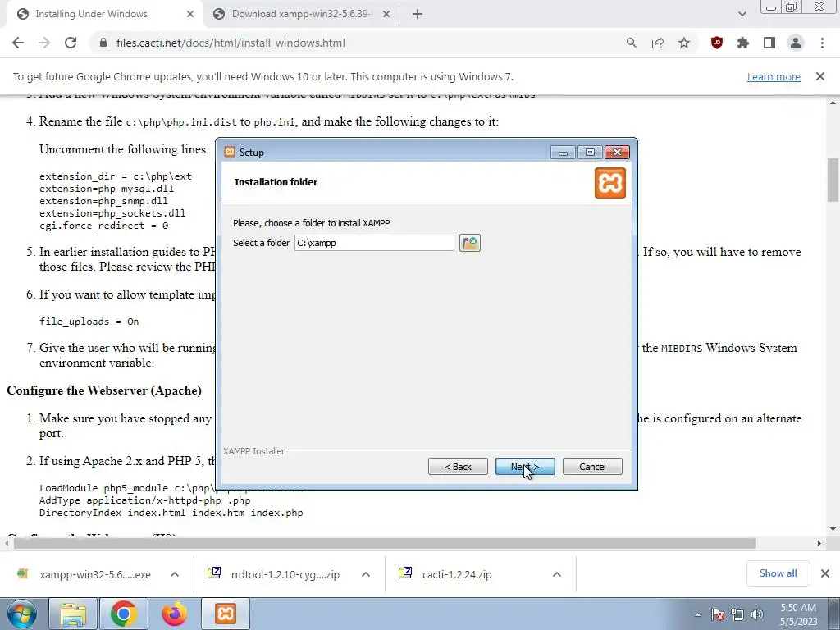Click the vertical page scrollbar thumb
This screenshot has height=630, width=840.
[833, 180]
